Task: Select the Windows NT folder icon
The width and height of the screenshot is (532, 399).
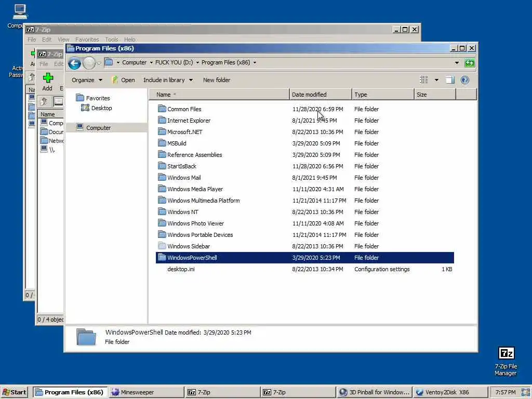Action: [x=162, y=212]
